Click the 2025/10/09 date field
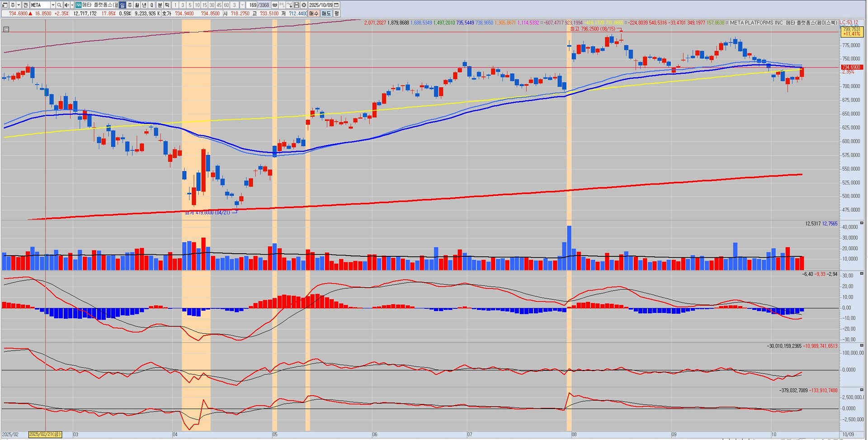The image size is (868, 440). (321, 5)
